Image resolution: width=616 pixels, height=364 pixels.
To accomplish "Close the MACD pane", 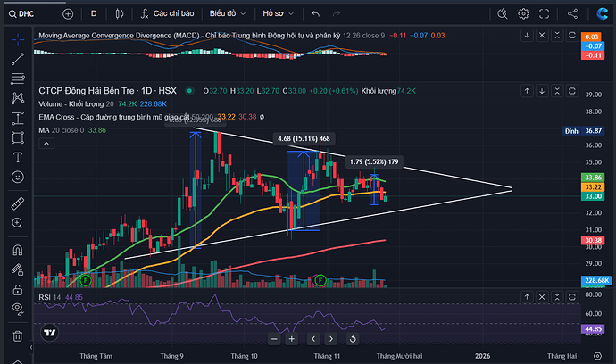I will 542,36.
